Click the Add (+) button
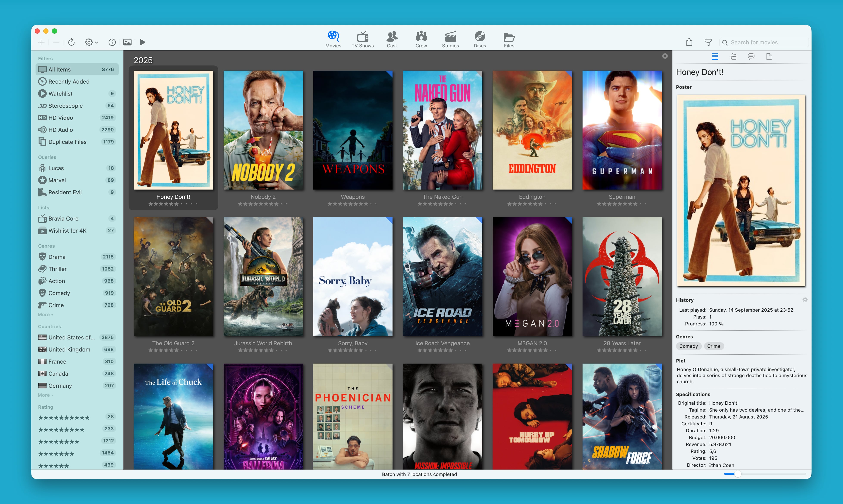Viewport: 843px width, 504px height. pyautogui.click(x=41, y=42)
